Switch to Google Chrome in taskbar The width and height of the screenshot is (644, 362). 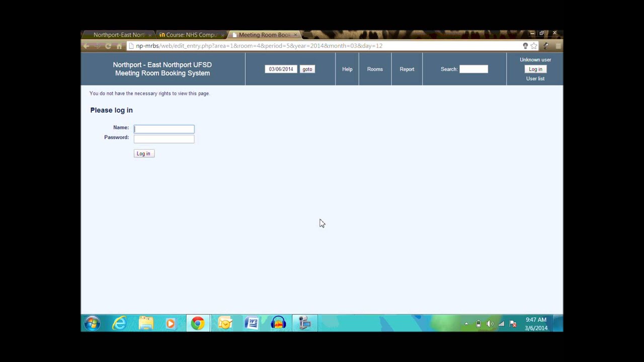coord(198,323)
